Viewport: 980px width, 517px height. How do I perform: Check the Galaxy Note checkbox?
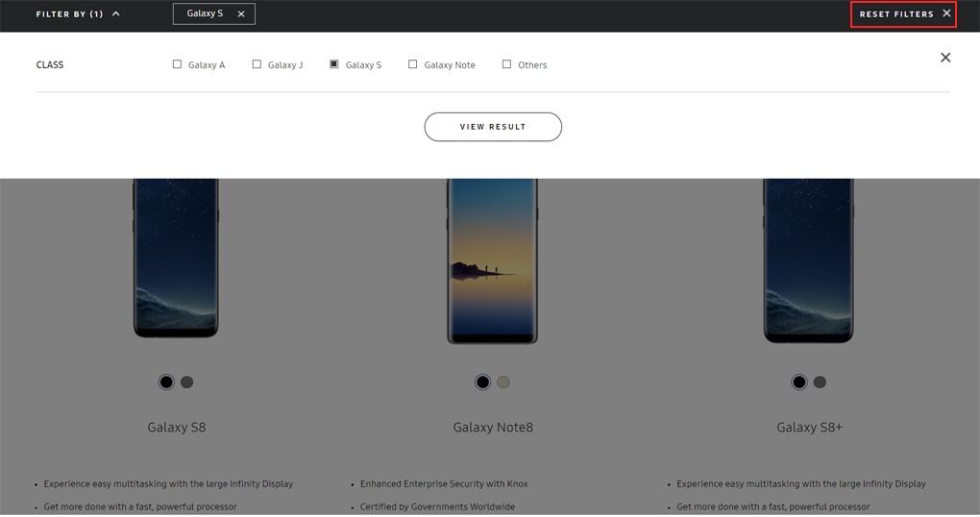412,64
